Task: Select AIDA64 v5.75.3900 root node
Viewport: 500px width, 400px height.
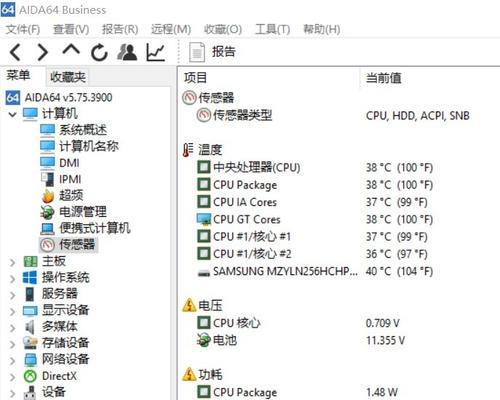Action: [59, 98]
